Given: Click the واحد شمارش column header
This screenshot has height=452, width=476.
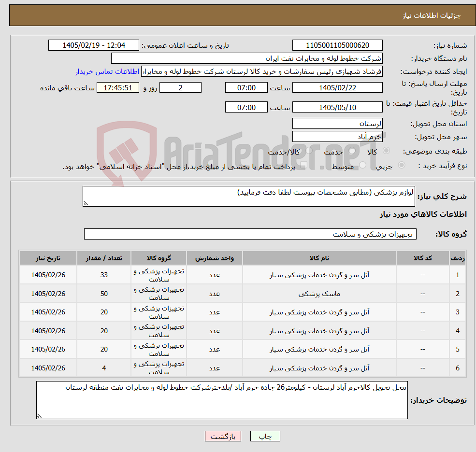Looking at the screenshot, I should (x=215, y=258).
